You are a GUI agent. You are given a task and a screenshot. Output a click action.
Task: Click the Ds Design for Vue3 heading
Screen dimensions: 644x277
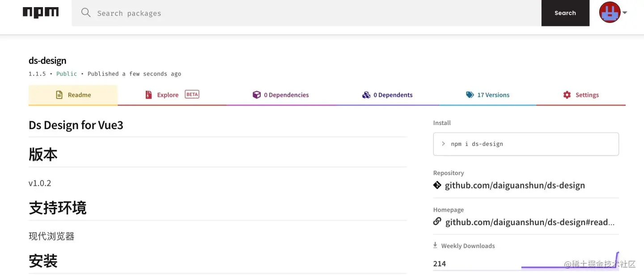[76, 125]
